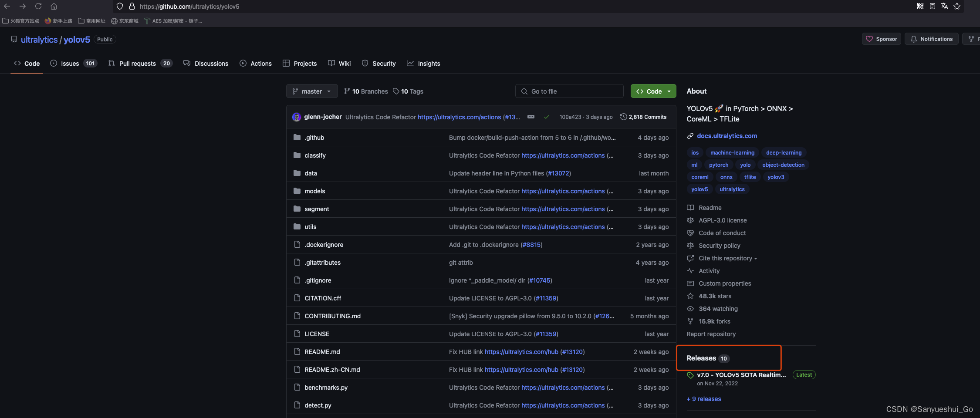Show the + 9 releases link
This screenshot has width=980, height=418.
click(704, 399)
